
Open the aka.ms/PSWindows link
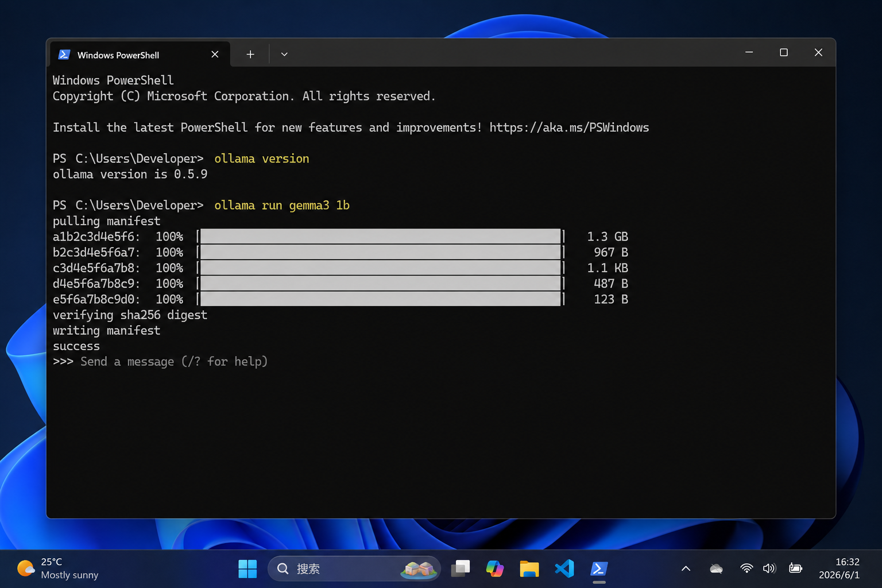[569, 127]
